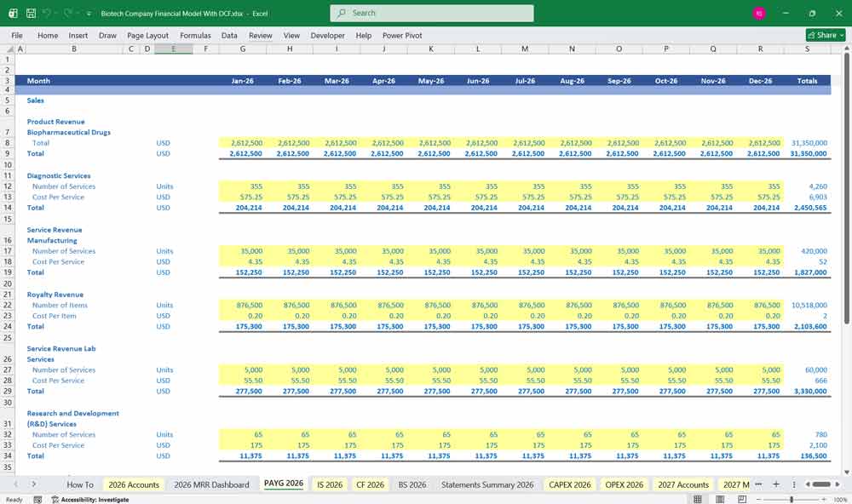Click the Undo icon
Image resolution: width=852 pixels, height=504 pixels.
47,14
